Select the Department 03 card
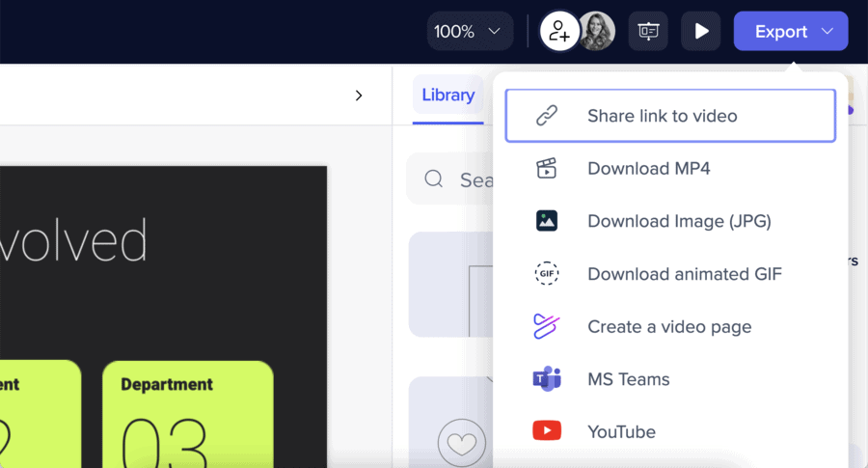This screenshot has width=868, height=468. click(188, 414)
